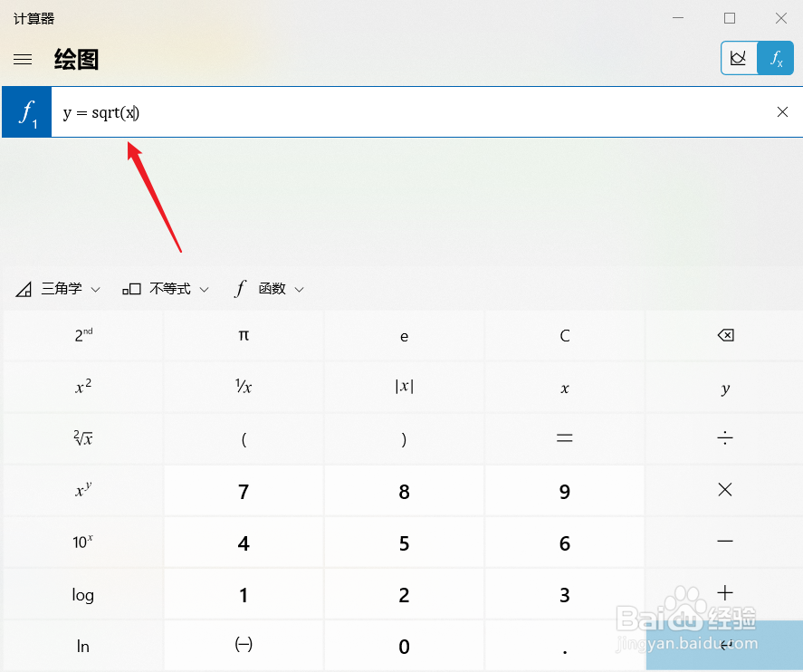
Task: Select the x² squared key
Action: click(81, 387)
